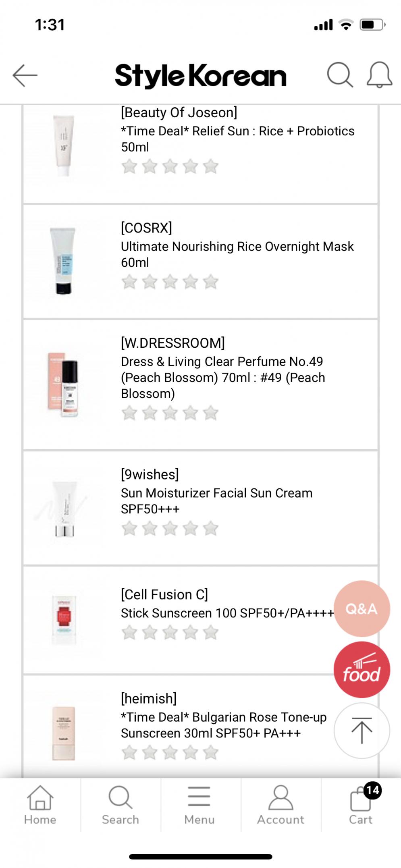Tap the pink Q&A floating button
Screen dimensions: 401x868
(362, 608)
